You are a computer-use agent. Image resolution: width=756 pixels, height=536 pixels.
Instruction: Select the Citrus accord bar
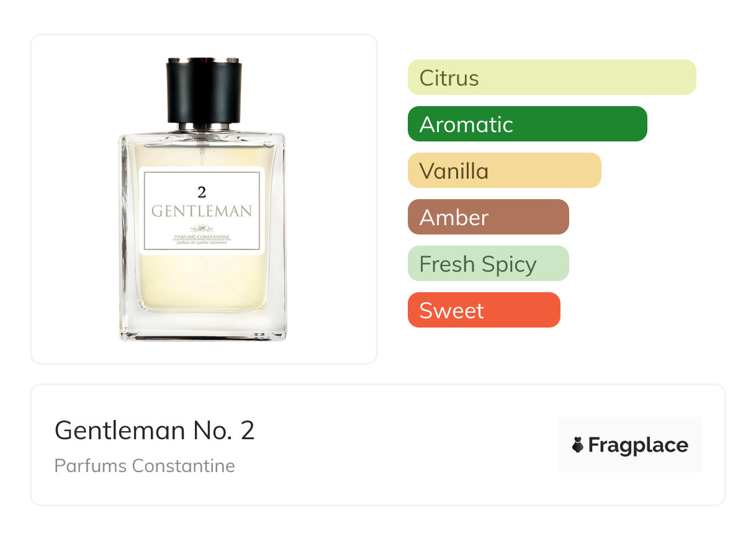[x=552, y=78]
